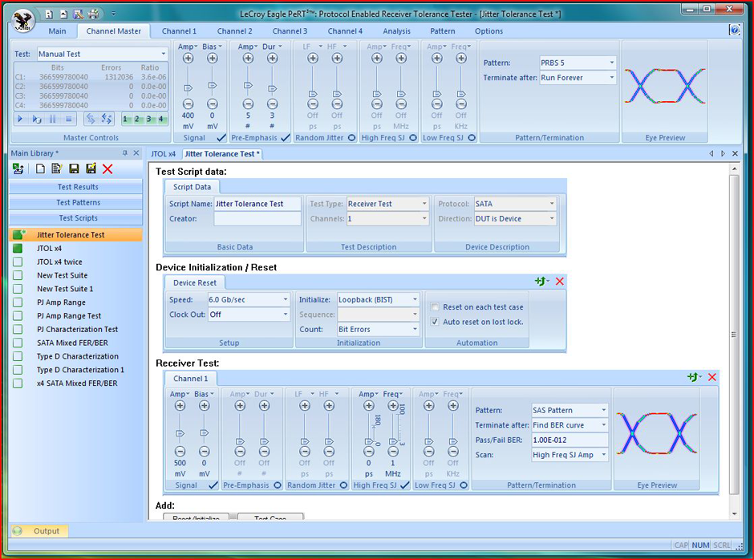The image size is (754, 560).
Task: Click the Pass/Fail BER input field
Action: pyautogui.click(x=570, y=440)
